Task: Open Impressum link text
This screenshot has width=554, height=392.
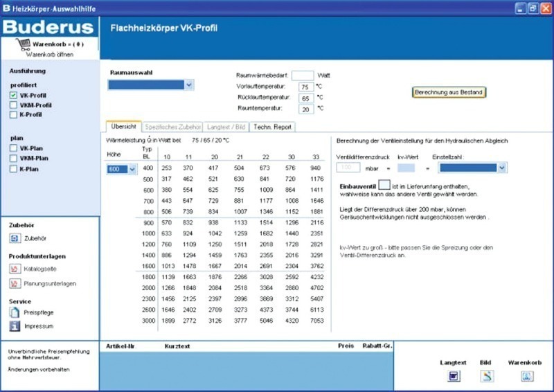Action: click(x=39, y=326)
